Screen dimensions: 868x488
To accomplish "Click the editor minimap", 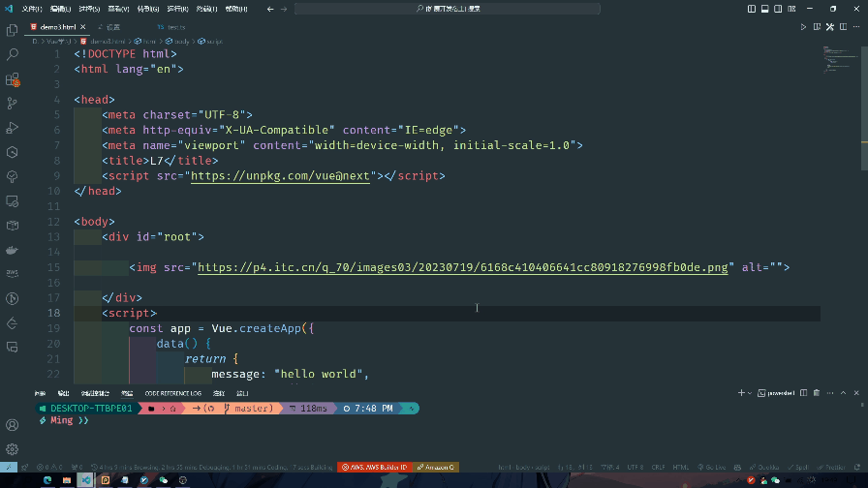I will [840, 61].
